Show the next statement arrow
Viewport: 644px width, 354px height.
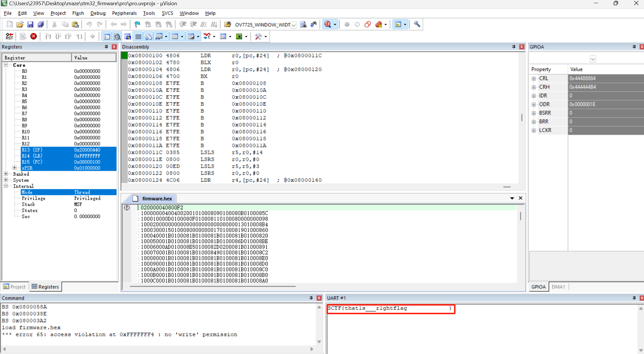coord(92,37)
